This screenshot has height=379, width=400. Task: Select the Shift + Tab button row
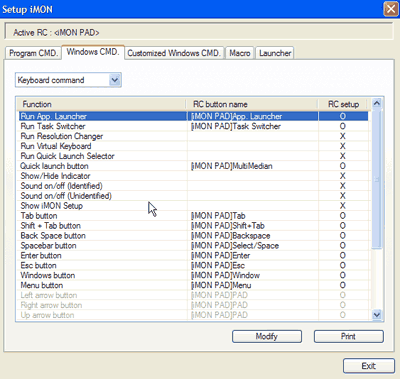(x=193, y=226)
